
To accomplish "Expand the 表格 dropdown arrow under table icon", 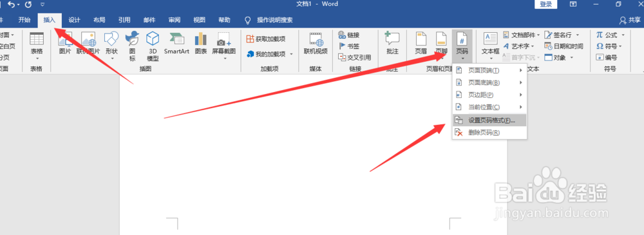I will [x=37, y=59].
